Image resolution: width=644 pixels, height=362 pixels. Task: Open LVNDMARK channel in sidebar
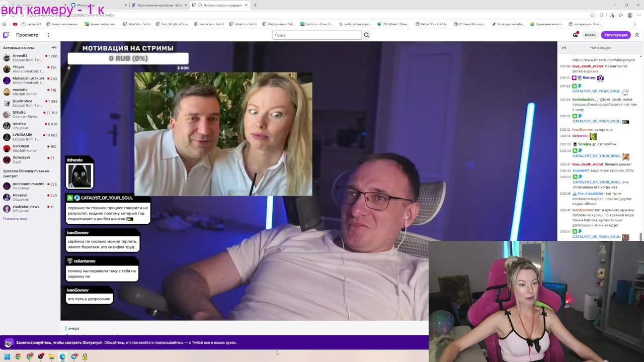(30, 137)
